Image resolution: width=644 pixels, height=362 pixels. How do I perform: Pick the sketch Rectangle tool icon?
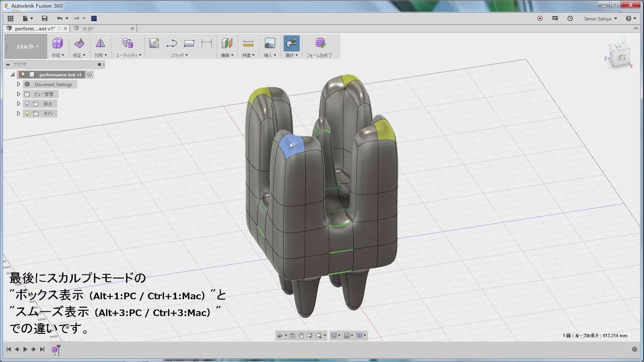tap(189, 43)
